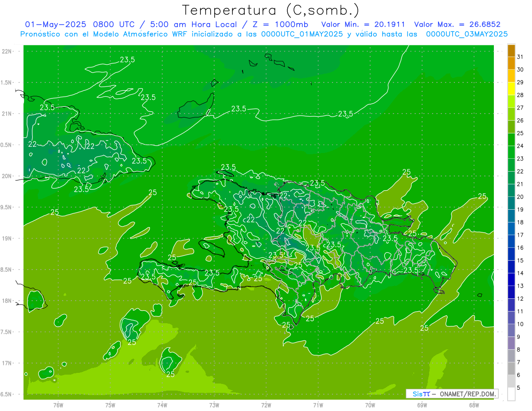The image size is (532, 411).
Task: Pick the white swatch below the 5 label
Action: [x=511, y=394]
